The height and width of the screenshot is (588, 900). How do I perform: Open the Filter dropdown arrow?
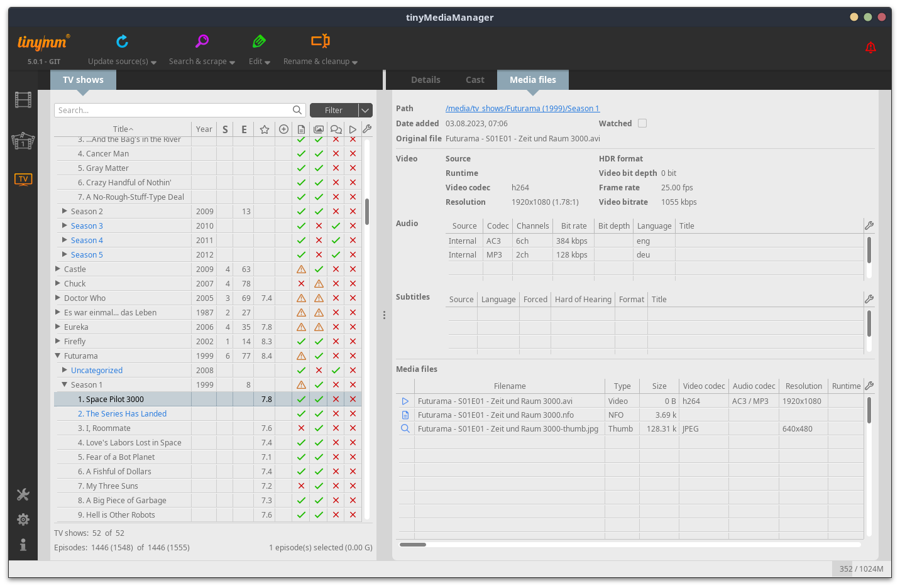pyautogui.click(x=365, y=111)
